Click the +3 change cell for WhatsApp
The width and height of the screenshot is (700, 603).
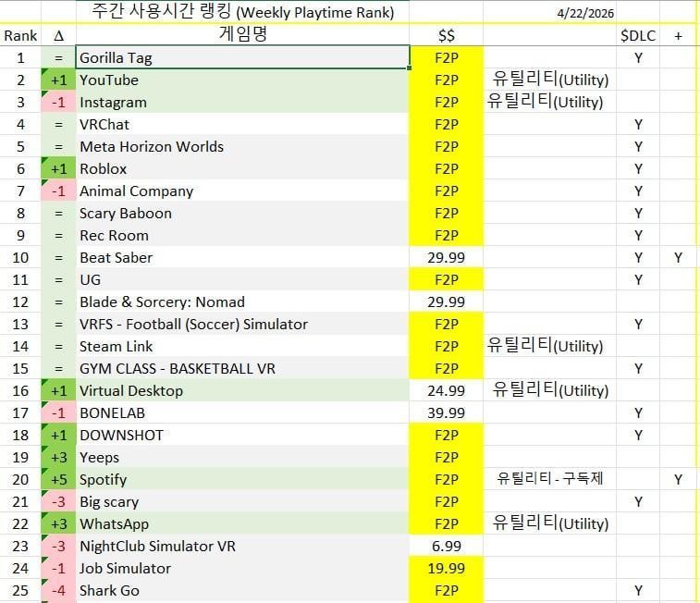[58, 524]
